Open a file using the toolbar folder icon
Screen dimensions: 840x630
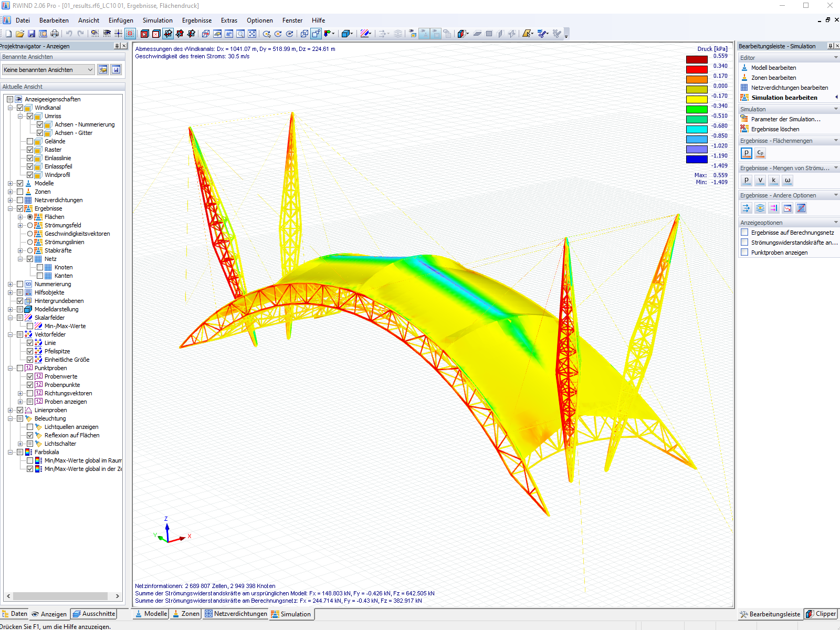(20, 33)
